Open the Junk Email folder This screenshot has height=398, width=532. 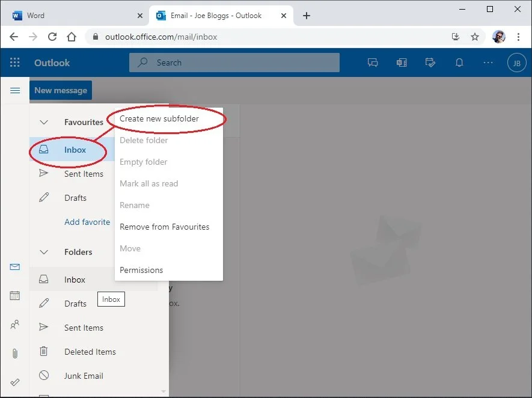click(94, 376)
